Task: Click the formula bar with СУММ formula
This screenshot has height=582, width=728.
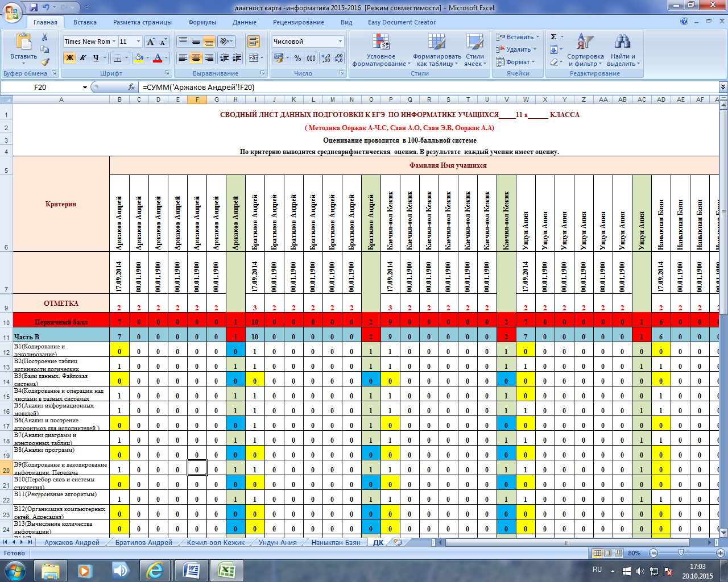Action: coord(429,87)
